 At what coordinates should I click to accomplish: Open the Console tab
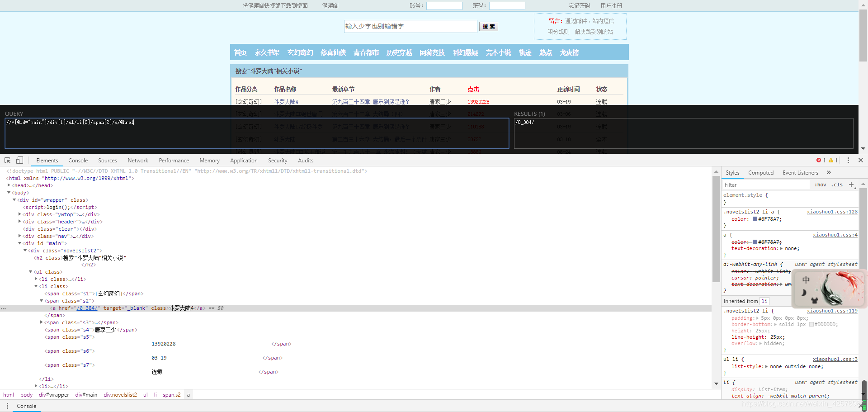[x=78, y=161]
